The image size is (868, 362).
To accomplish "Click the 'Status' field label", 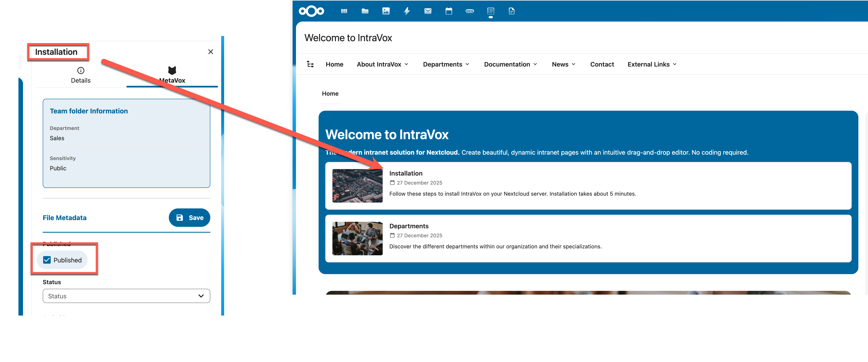I will click(x=52, y=282).
